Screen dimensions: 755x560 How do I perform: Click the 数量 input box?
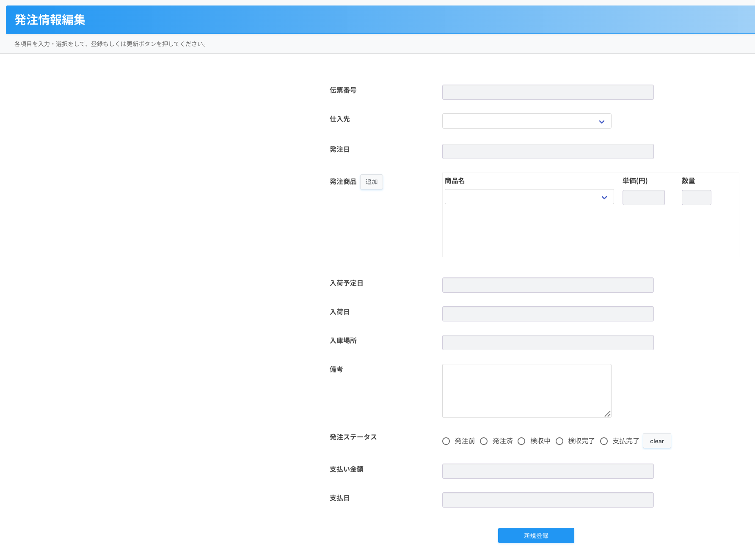(x=696, y=198)
